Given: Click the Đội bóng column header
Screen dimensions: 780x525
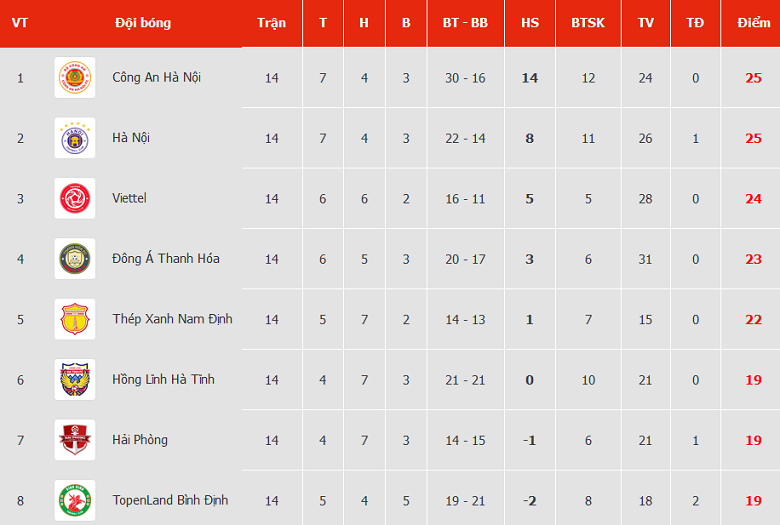Looking at the screenshot, I should point(143,23).
